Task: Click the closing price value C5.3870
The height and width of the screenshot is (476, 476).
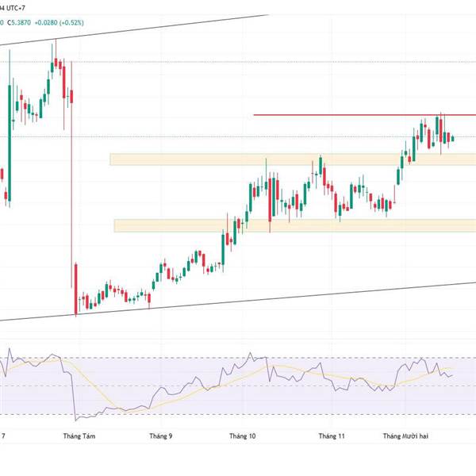Action: (x=19, y=23)
